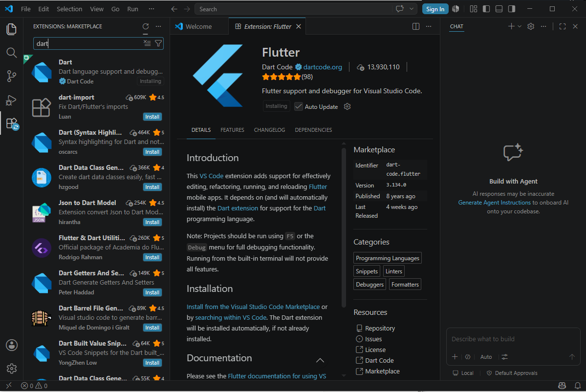Switch to the FEATURES tab
This screenshot has width=586, height=392.
tap(232, 130)
